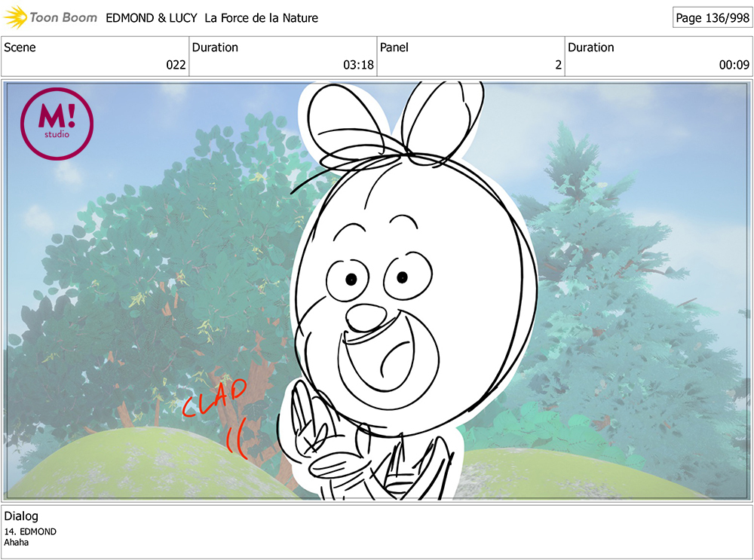Screen dimensions: 754x560
Task: Click the scene duration value '03:18'
Action: [358, 64]
